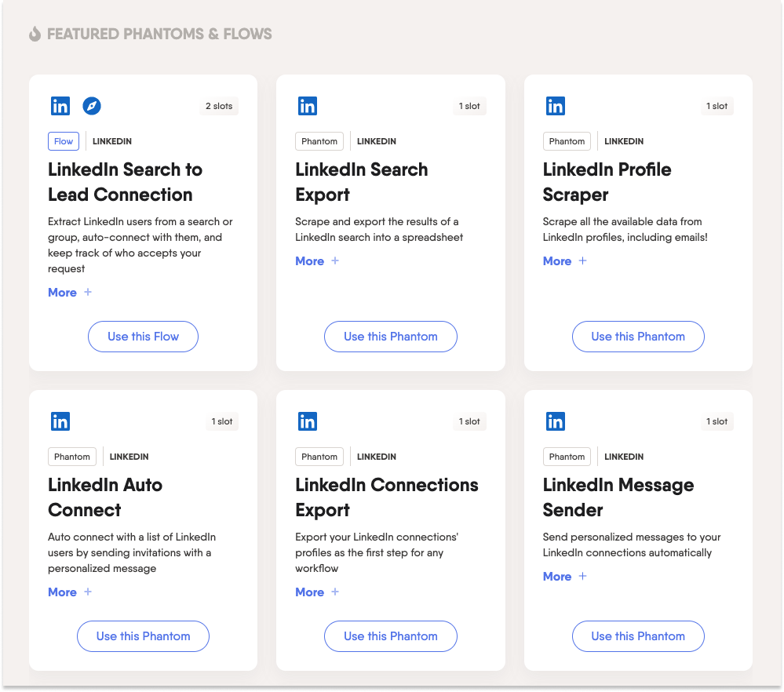
Task: Click the LinkedIn icon on the Lead Connection card
Action: (x=60, y=105)
